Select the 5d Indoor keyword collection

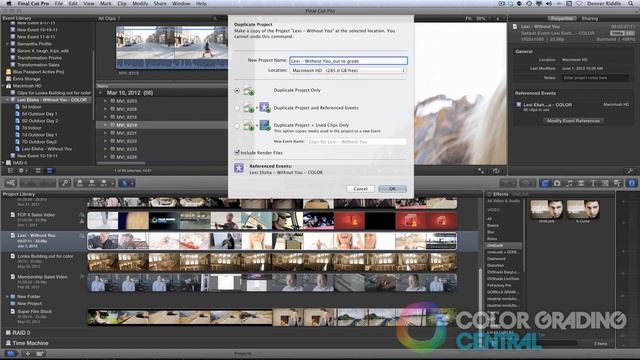point(31,107)
